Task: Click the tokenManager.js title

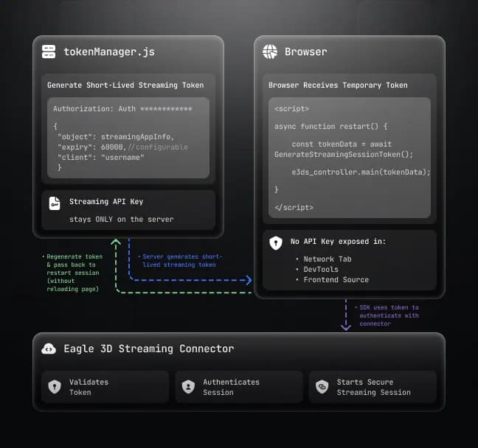Action: coord(109,52)
